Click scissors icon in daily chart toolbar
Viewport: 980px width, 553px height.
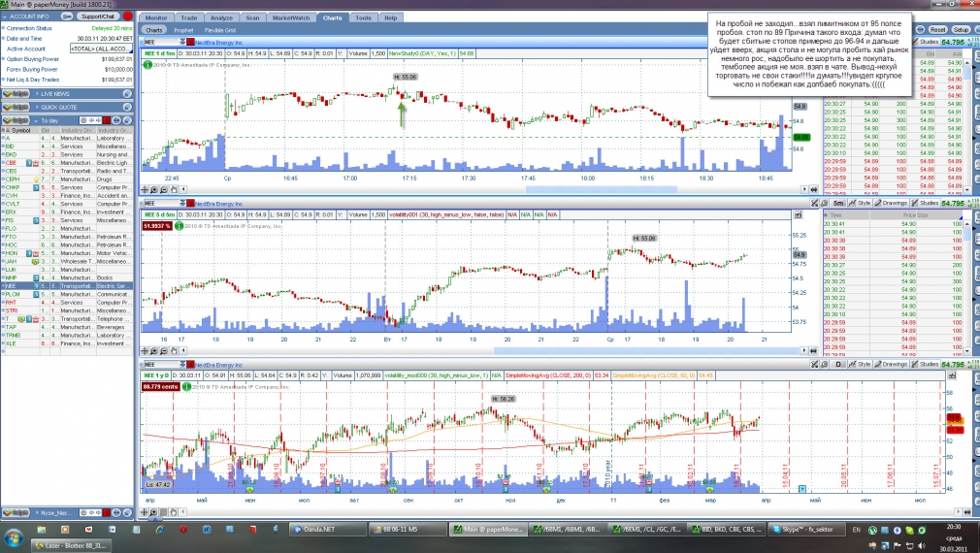(814, 364)
